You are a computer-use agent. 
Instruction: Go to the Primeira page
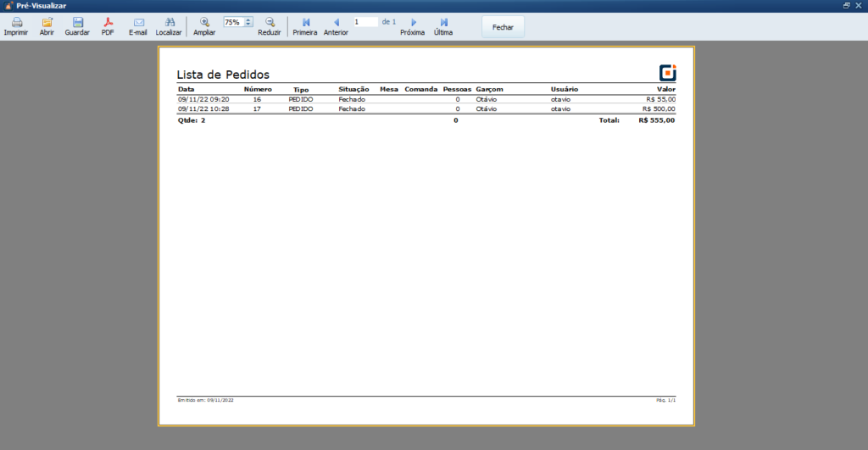(305, 23)
